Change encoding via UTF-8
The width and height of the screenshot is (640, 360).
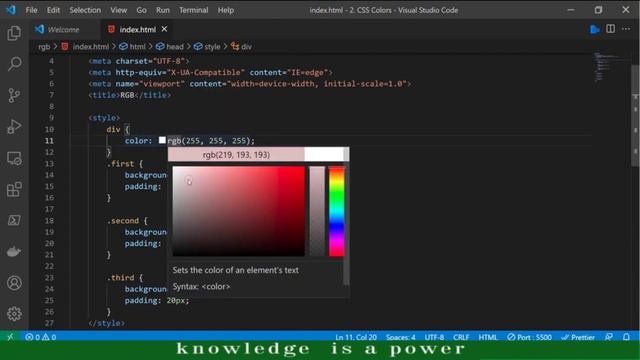pos(434,337)
